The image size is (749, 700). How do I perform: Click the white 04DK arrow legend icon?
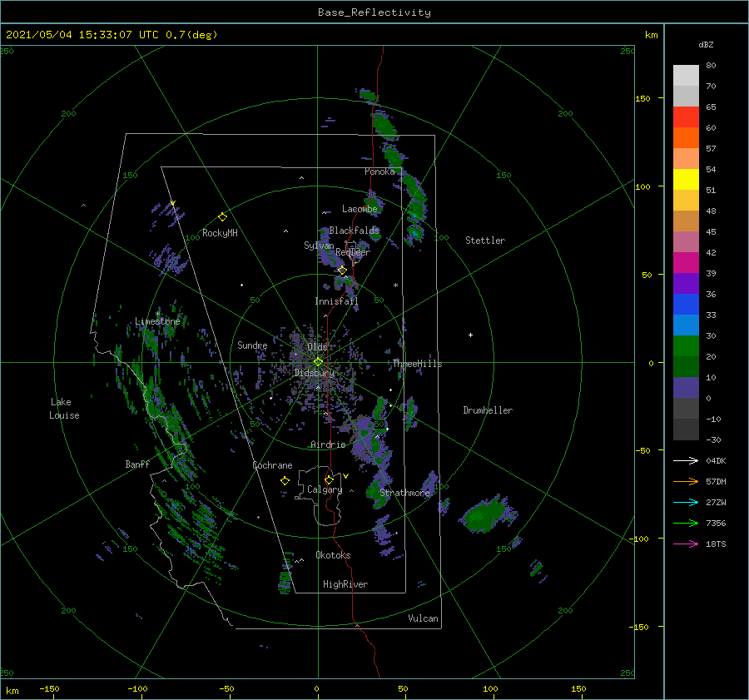pos(686,460)
